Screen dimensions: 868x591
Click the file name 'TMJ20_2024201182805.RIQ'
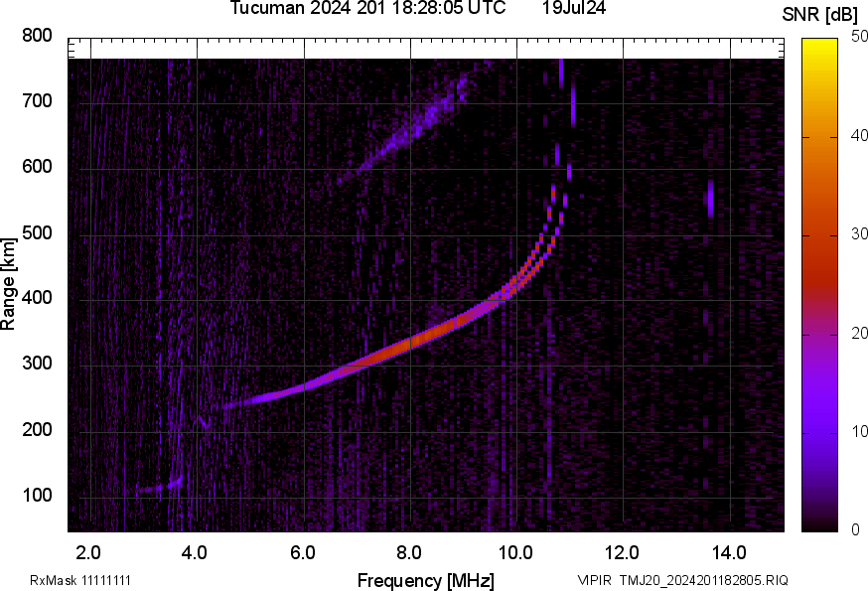[703, 580]
